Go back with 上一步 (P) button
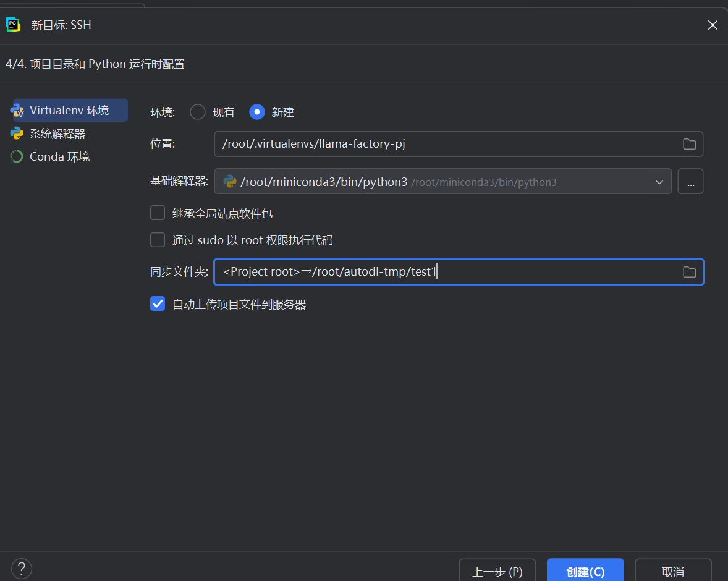This screenshot has width=728, height=581. pos(497,571)
